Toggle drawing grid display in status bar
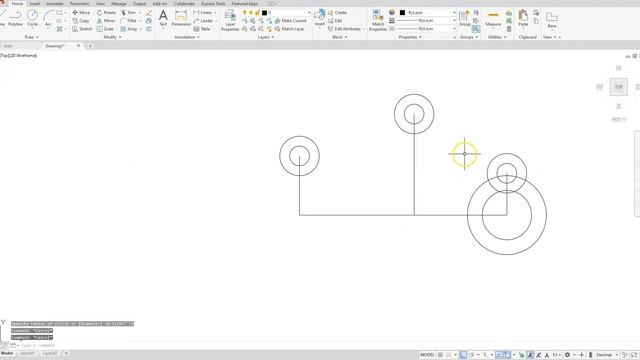 click(440, 355)
